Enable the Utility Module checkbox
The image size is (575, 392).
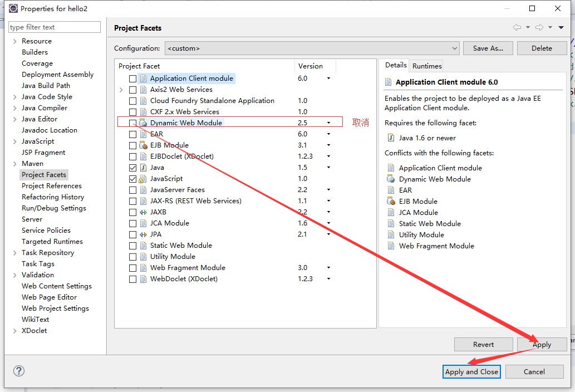pos(132,257)
